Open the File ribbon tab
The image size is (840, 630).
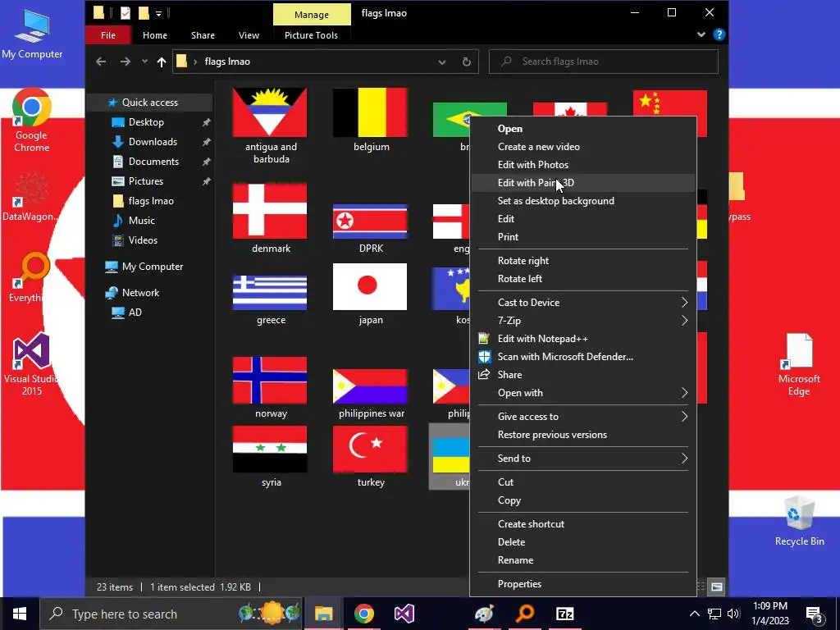[x=107, y=35]
